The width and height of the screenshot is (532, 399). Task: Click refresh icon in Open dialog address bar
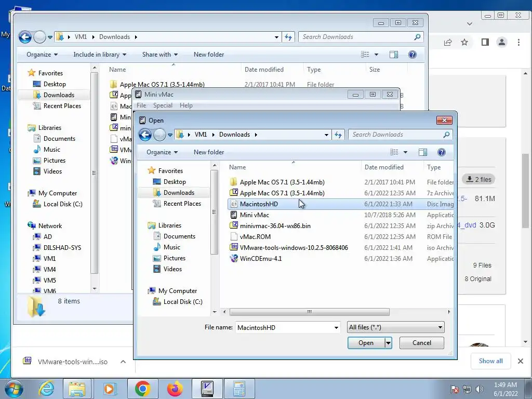pos(338,135)
